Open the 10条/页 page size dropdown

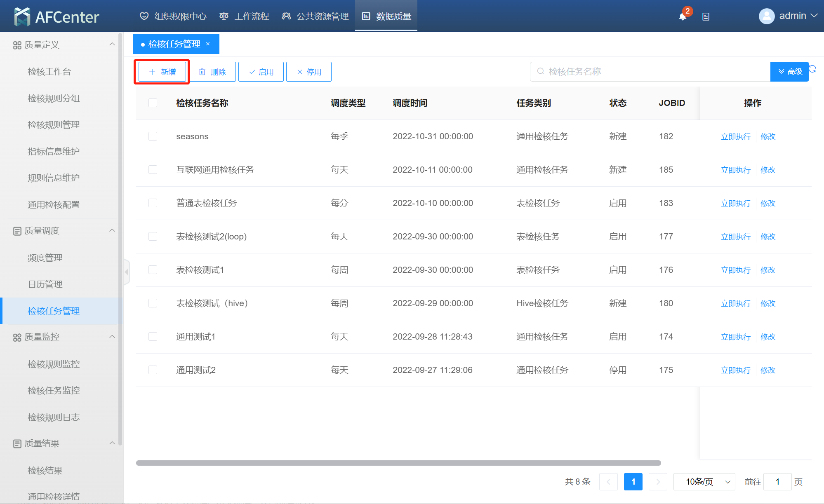click(704, 481)
